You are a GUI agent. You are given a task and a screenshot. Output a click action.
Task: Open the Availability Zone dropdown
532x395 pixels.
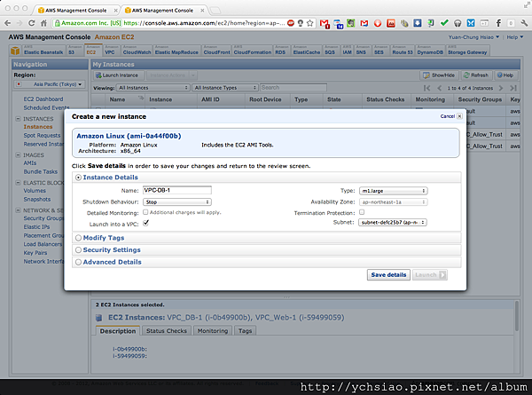coord(393,202)
